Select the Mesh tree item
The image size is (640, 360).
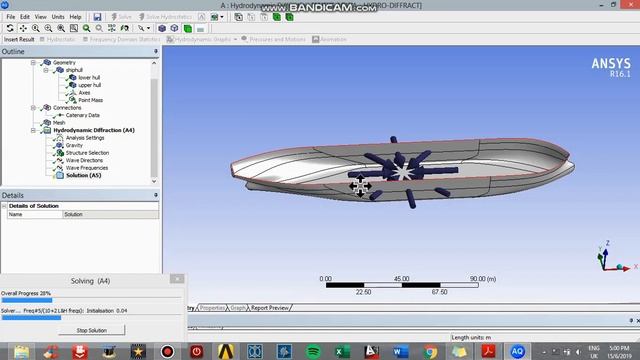59,122
